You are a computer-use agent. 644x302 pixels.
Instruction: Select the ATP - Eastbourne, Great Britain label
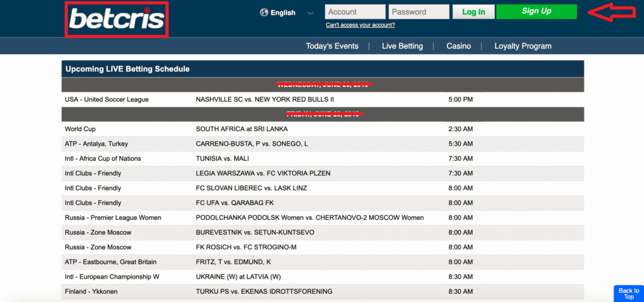click(110, 261)
